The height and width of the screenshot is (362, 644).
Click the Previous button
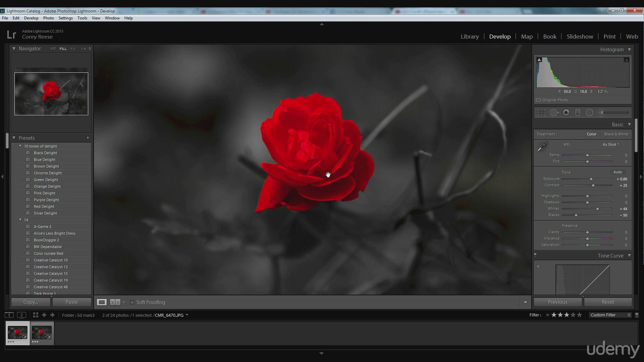pos(557,302)
